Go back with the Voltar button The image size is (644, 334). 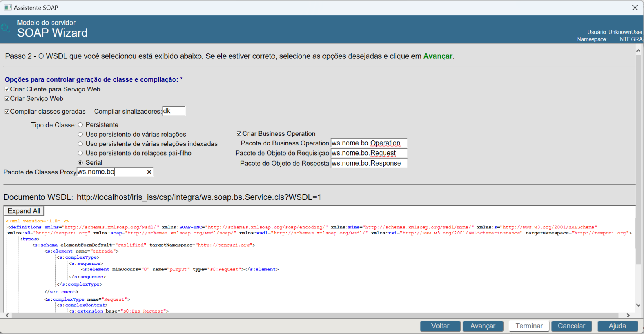click(440, 326)
